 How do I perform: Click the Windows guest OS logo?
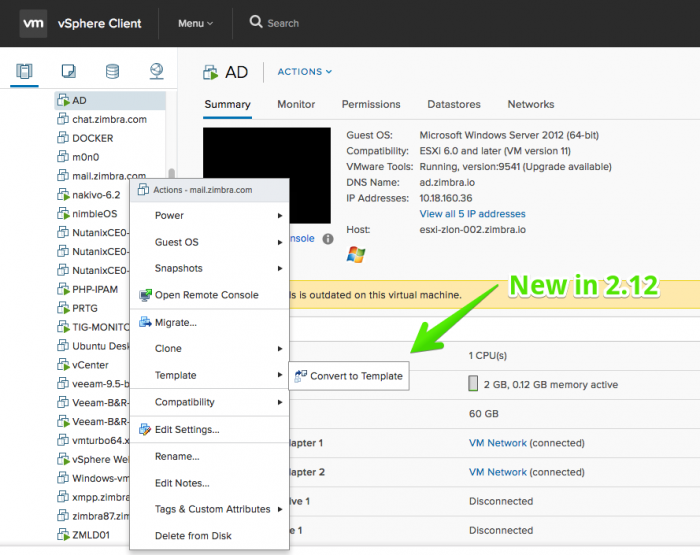click(356, 255)
